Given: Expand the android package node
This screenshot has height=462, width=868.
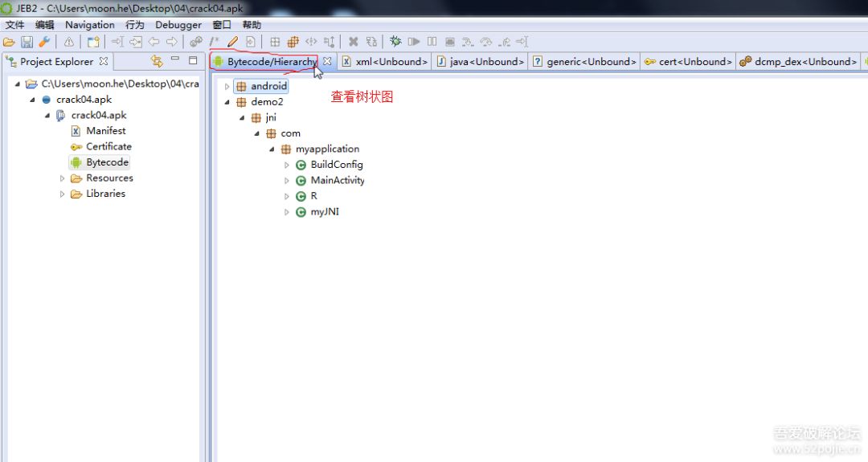Looking at the screenshot, I should (227, 86).
